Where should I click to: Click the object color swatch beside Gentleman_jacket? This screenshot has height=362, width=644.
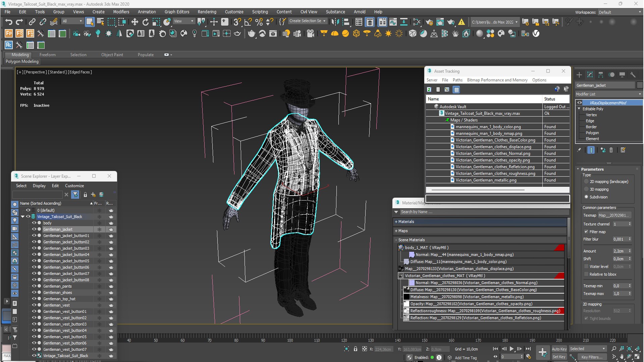pyautogui.click(x=640, y=85)
